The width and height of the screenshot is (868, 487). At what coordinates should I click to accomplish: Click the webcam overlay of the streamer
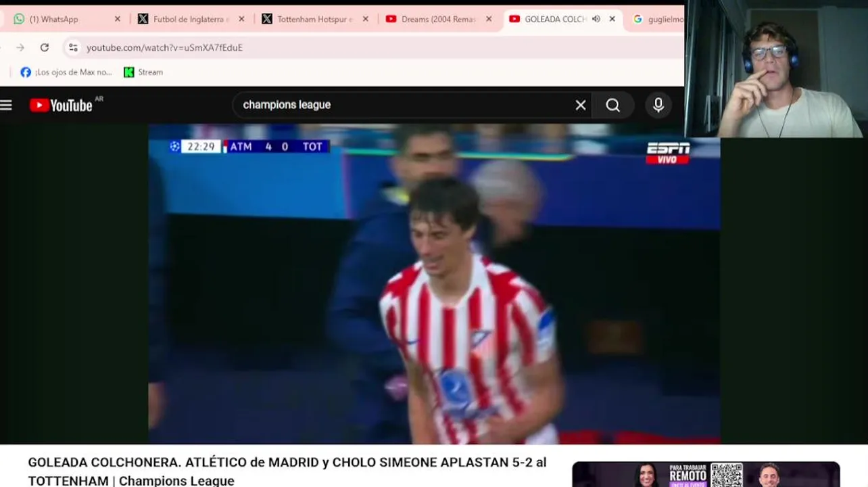(776, 68)
